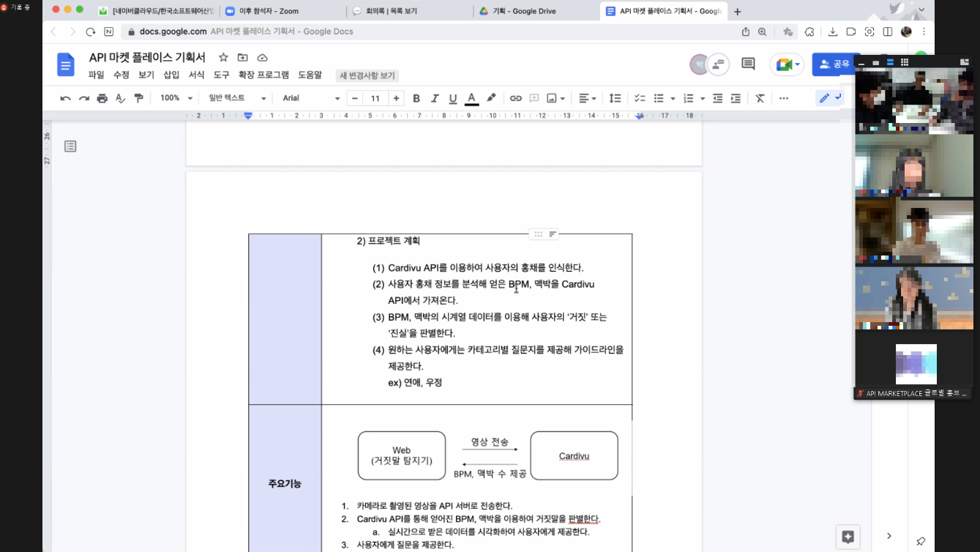The height and width of the screenshot is (552, 980).
Task: Open the 확장 프로그램 menu
Action: click(263, 75)
